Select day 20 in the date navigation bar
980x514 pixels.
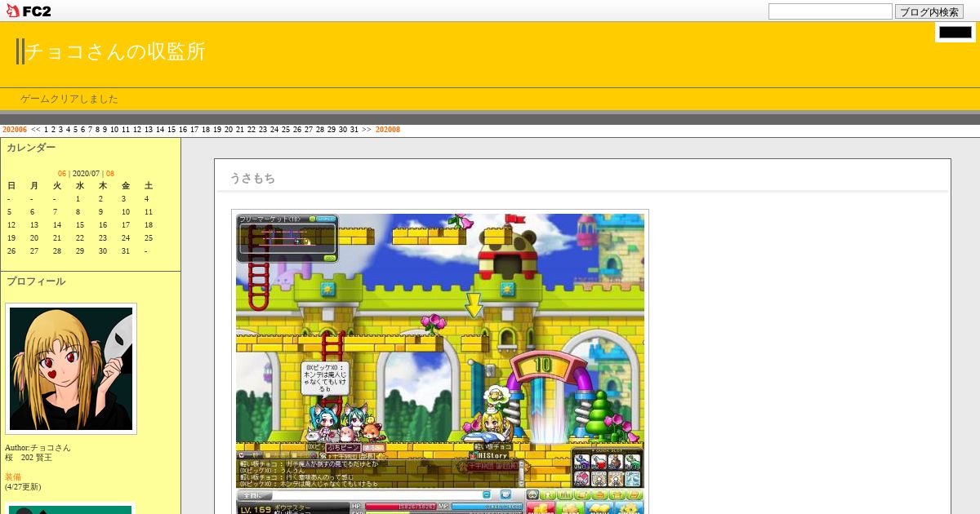(229, 130)
